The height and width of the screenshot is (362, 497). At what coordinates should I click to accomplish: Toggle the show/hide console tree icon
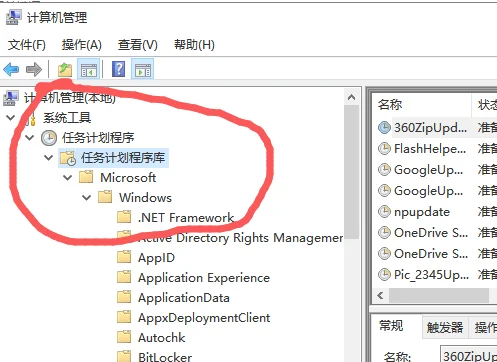(x=89, y=69)
